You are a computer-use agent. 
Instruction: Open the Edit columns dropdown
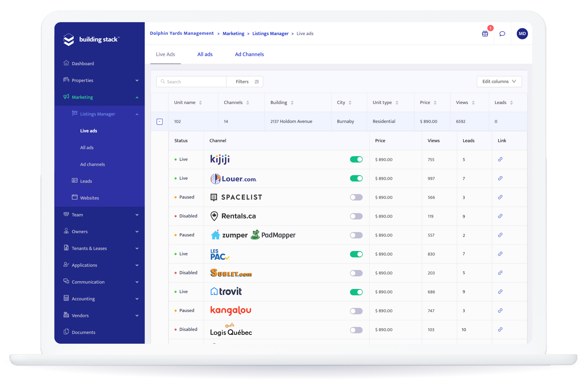(x=499, y=82)
